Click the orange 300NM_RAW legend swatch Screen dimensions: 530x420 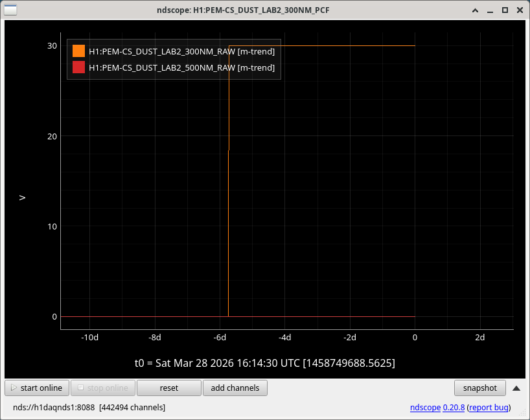[78, 51]
